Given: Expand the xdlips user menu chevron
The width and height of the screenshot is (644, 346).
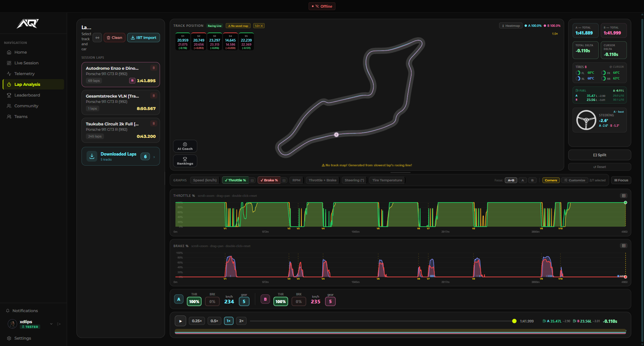Looking at the screenshot, I should pyautogui.click(x=51, y=324).
